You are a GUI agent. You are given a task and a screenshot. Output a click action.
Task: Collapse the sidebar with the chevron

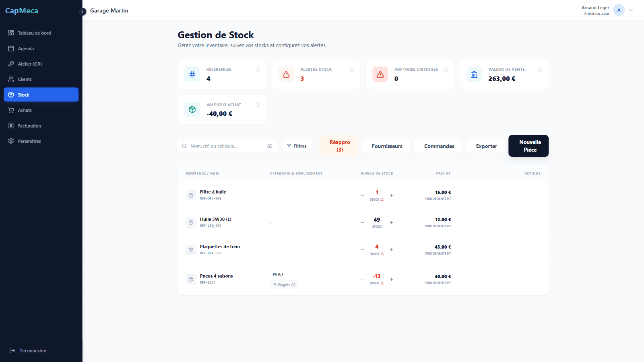pyautogui.click(x=83, y=12)
